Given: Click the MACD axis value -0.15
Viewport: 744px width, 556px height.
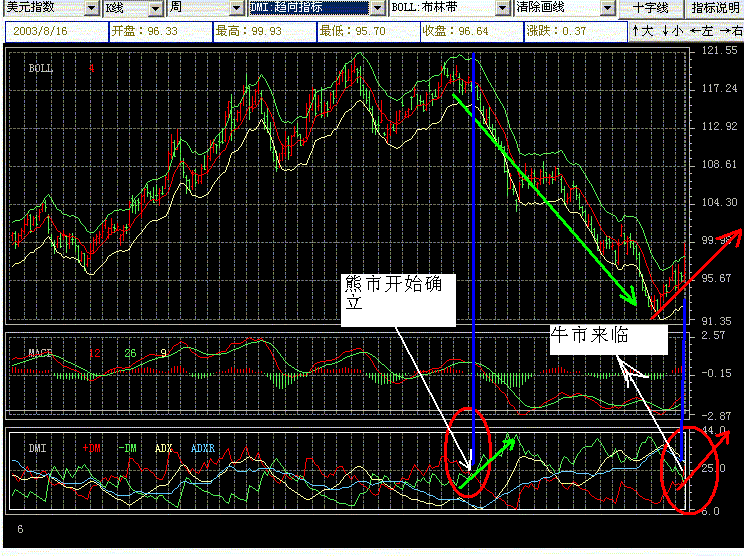Looking at the screenshot, I should pos(716,373).
